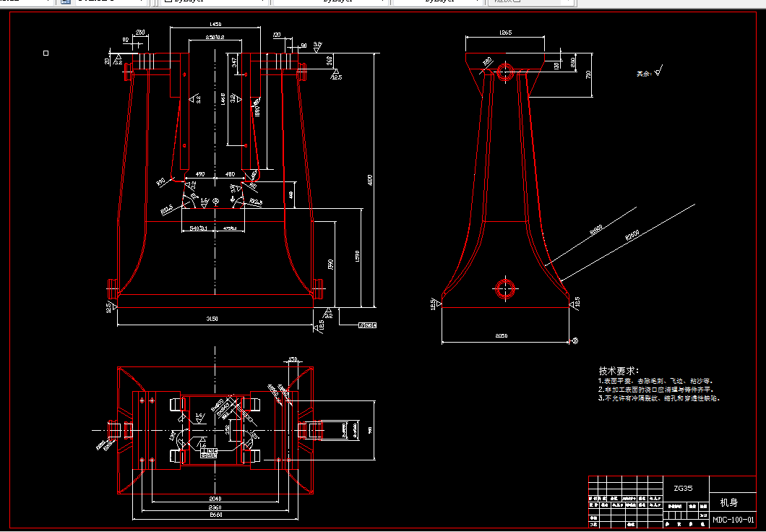Select the 2050 base dimension in side view
The image size is (766, 532).
[x=502, y=335]
